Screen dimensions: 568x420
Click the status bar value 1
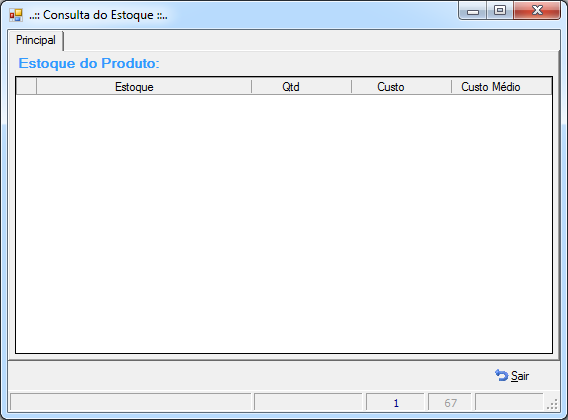pyautogui.click(x=395, y=403)
